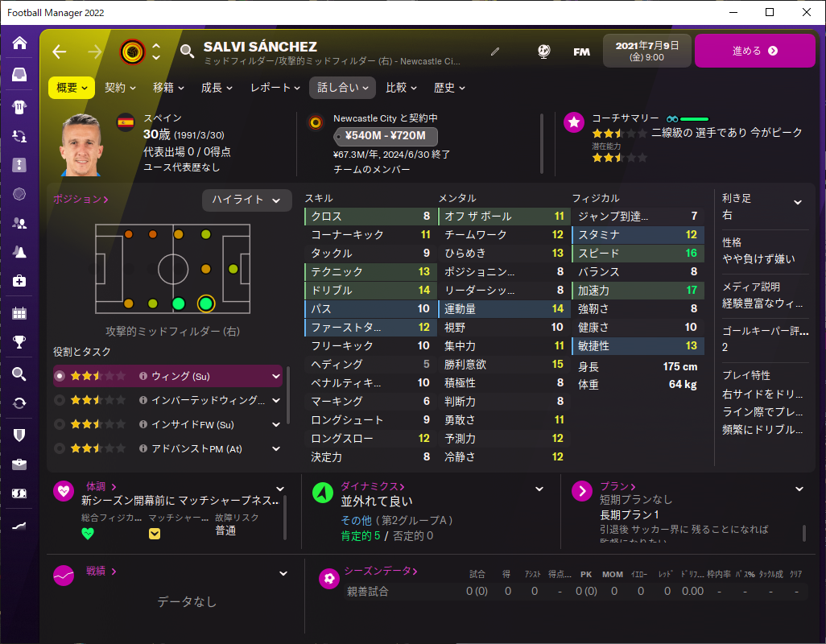Click the player's portrait photo

click(x=83, y=145)
